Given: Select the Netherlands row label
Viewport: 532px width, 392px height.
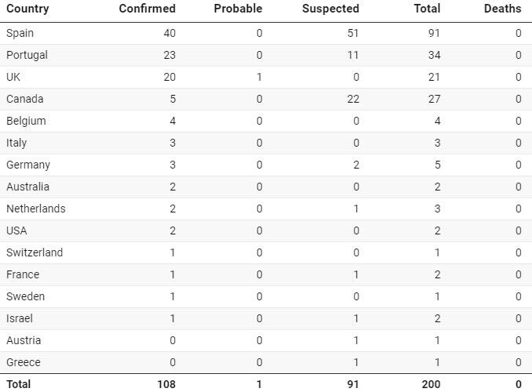Looking at the screenshot, I should (x=35, y=209).
